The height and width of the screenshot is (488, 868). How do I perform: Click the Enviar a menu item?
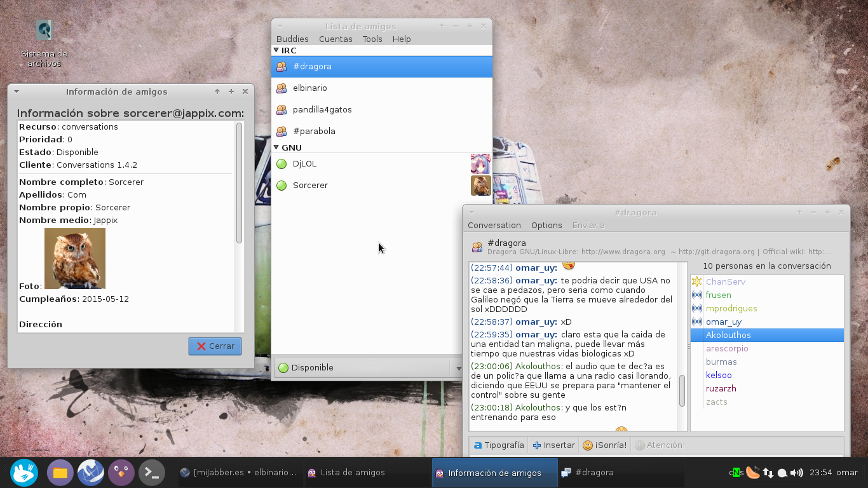tap(588, 225)
